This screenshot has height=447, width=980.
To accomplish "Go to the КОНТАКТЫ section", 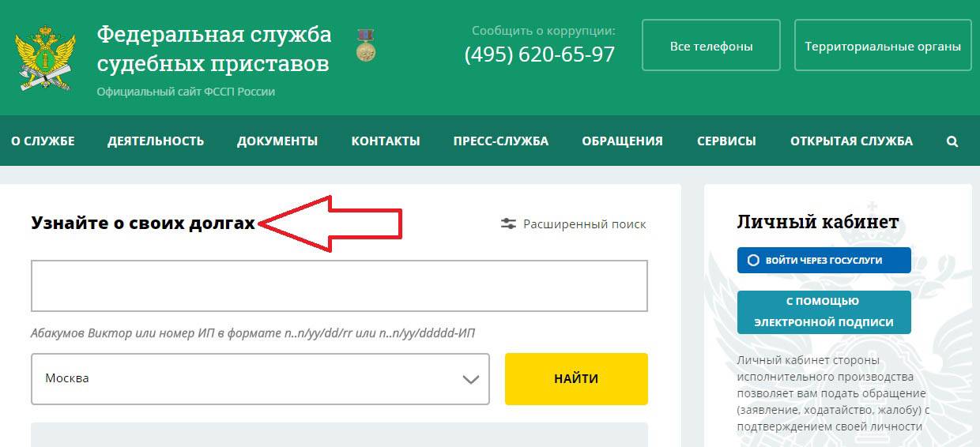I will (x=386, y=141).
